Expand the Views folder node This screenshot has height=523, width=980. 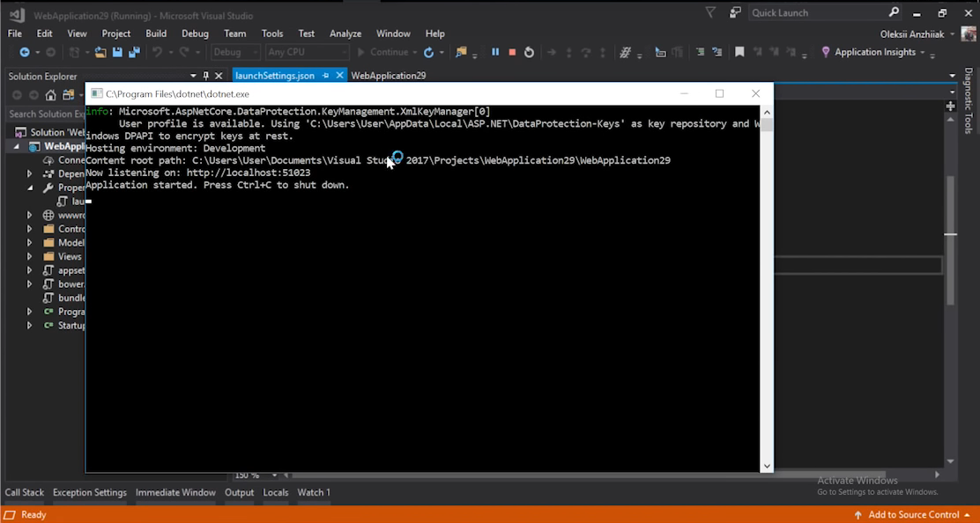[x=29, y=256]
